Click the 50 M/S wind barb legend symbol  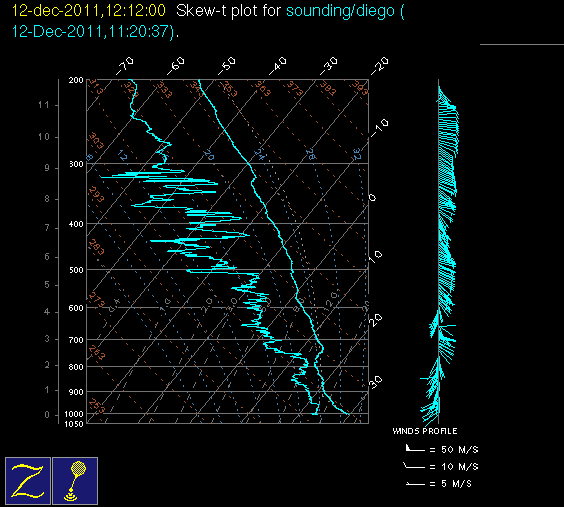pyautogui.click(x=415, y=448)
